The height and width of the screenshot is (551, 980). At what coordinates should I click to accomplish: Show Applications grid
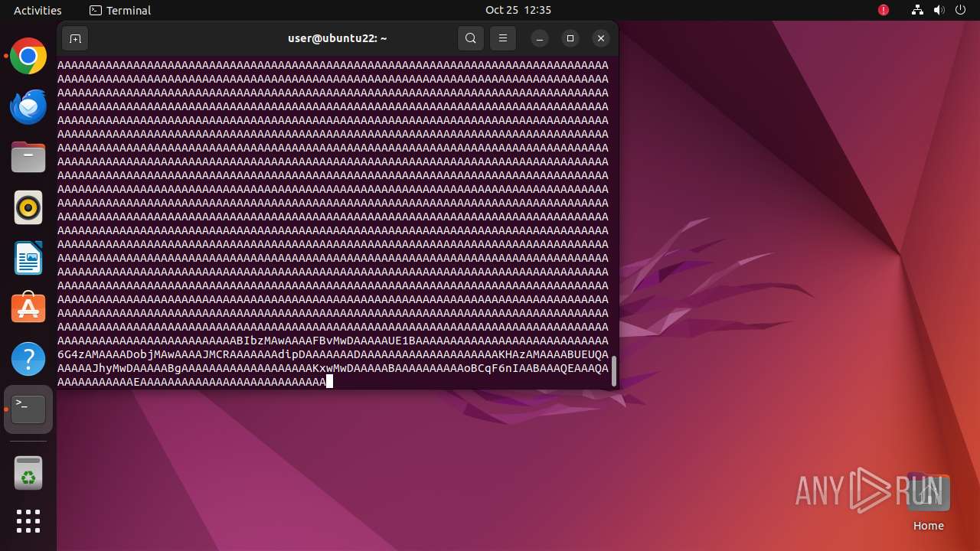click(x=28, y=521)
